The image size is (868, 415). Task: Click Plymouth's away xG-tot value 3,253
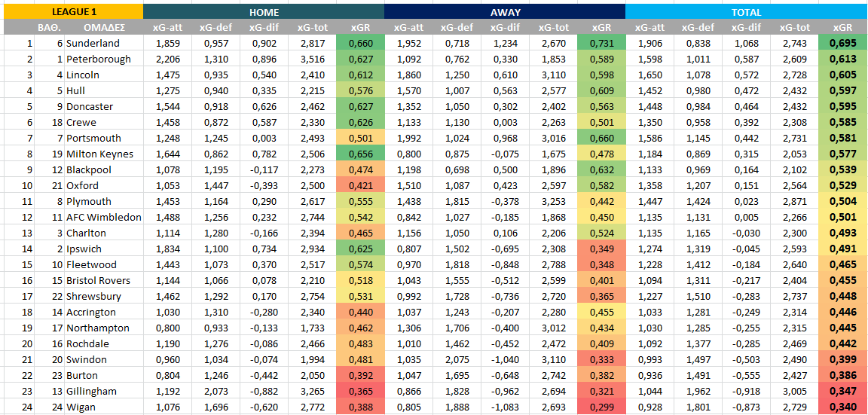click(553, 201)
